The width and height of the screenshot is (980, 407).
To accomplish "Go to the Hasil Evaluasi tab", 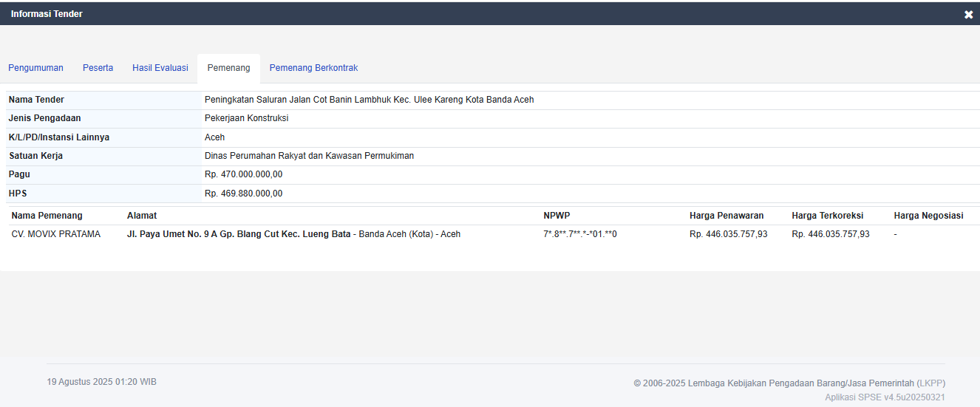I will tap(160, 68).
